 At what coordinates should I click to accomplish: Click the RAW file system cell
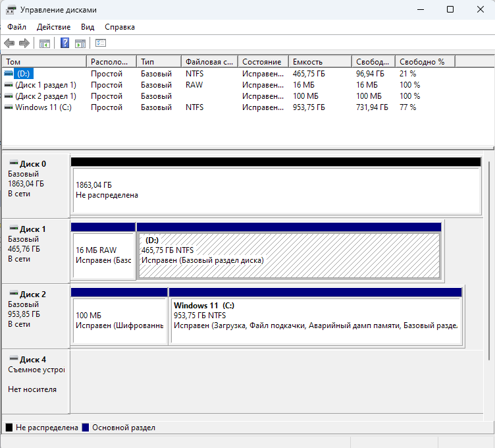pos(194,85)
